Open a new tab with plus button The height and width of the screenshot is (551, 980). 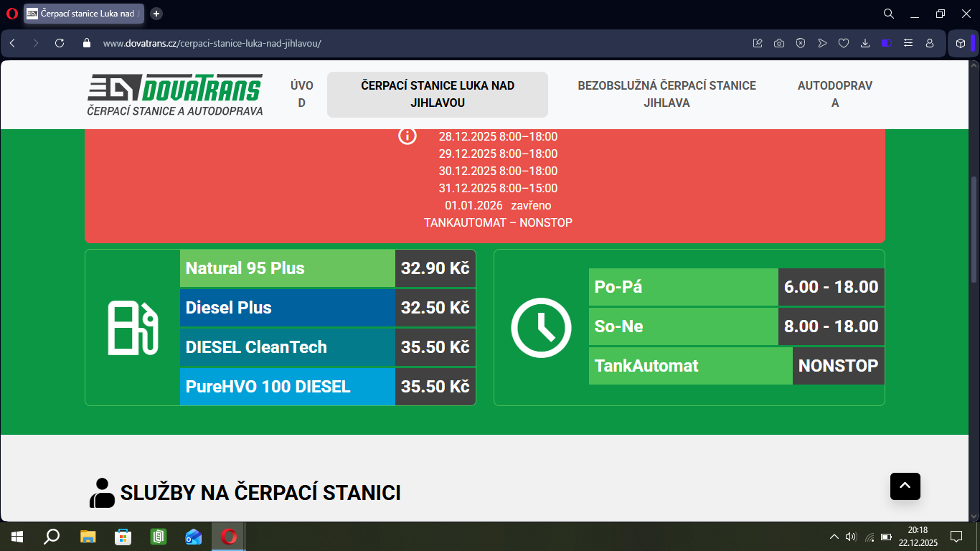[x=156, y=14]
